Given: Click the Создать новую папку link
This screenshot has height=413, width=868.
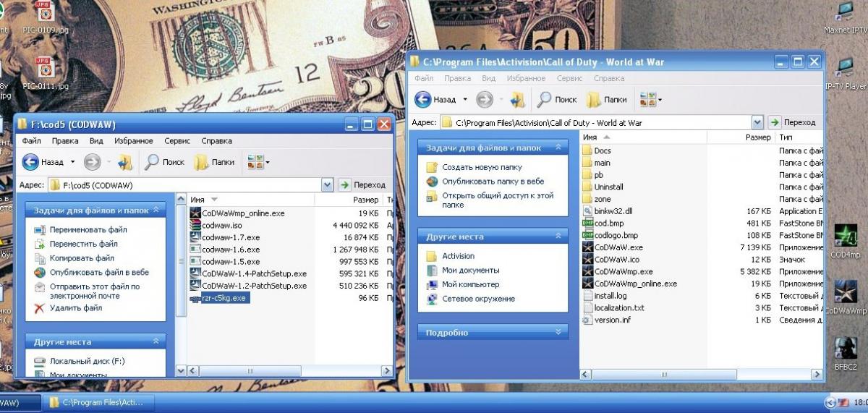Looking at the screenshot, I should click(482, 167).
